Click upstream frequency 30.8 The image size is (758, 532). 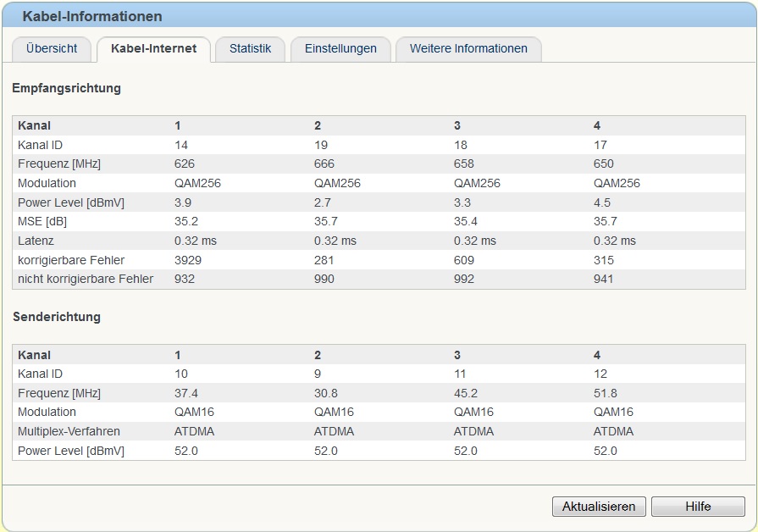click(326, 393)
